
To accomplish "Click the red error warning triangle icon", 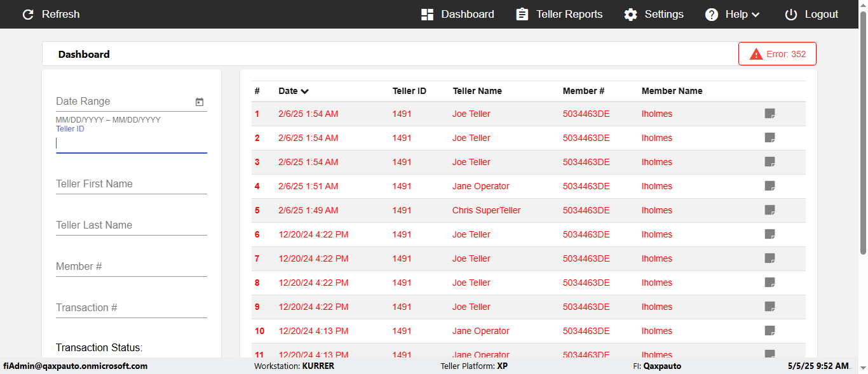I will 756,55.
